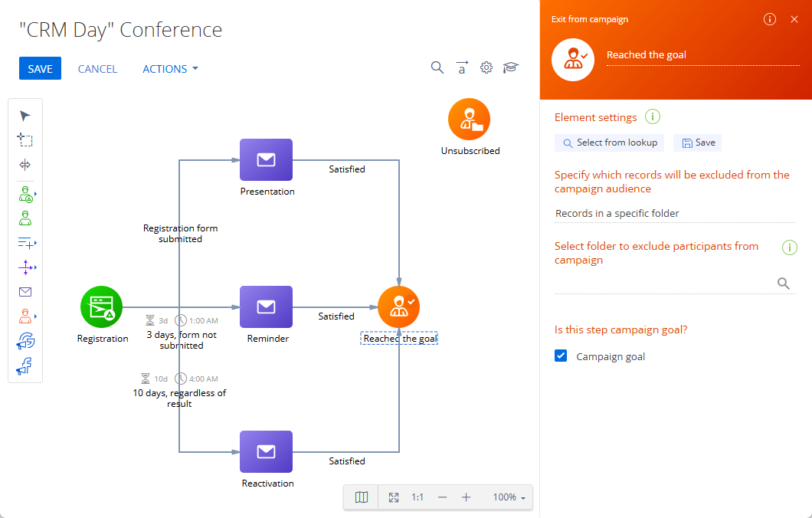
Task: Select the 3 days, form not submitted label
Action: [182, 339]
